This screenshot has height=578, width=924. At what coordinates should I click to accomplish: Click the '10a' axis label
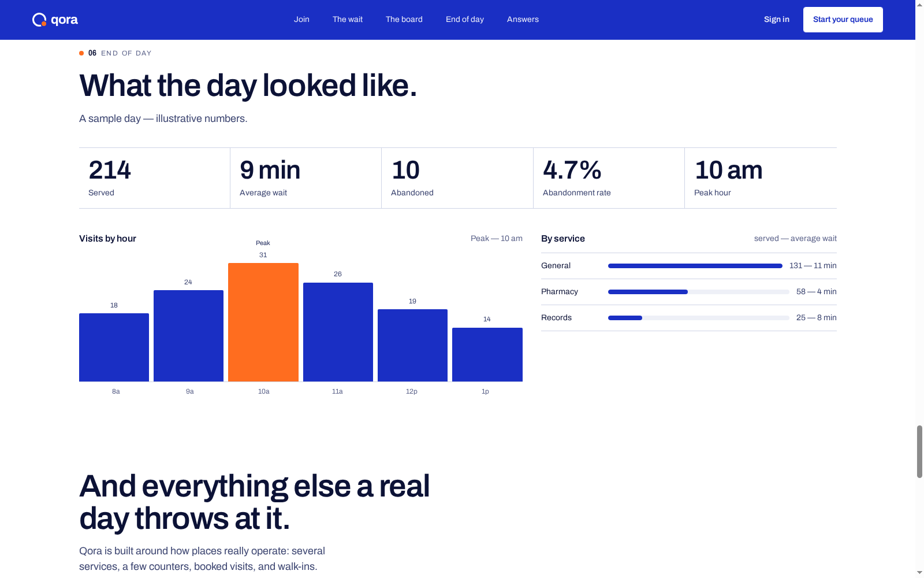coord(263,391)
